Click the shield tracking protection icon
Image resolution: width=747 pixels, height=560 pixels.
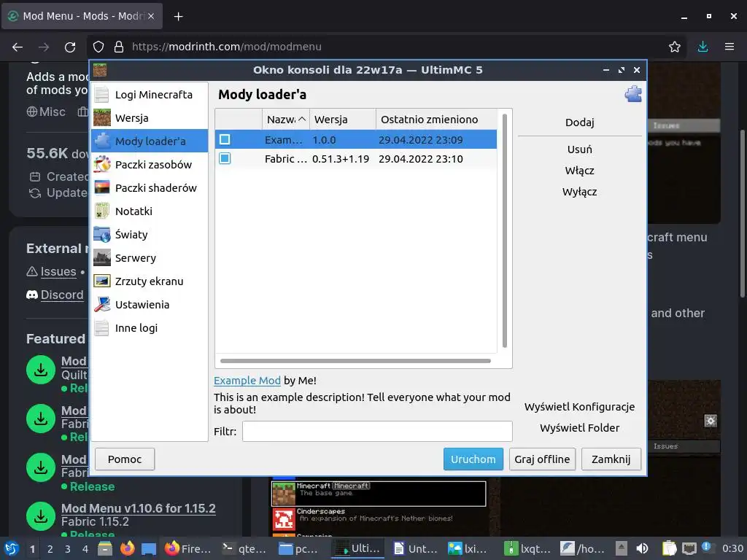98,47
